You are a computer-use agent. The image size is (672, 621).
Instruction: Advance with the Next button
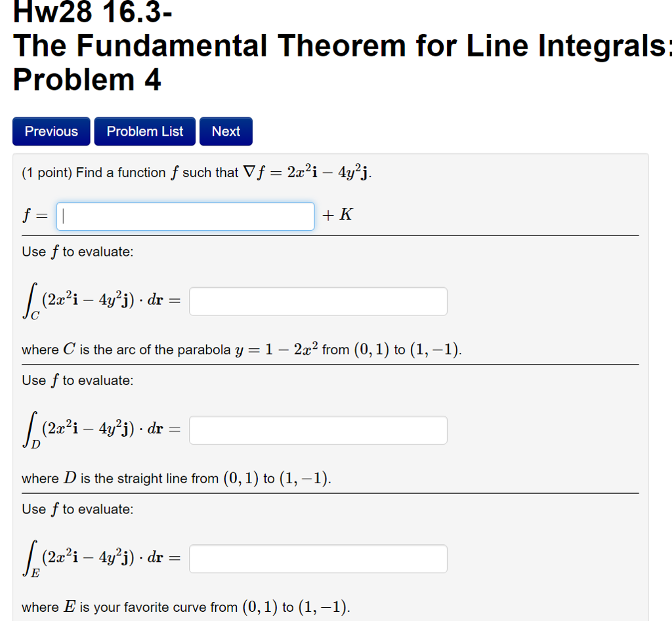click(x=226, y=130)
